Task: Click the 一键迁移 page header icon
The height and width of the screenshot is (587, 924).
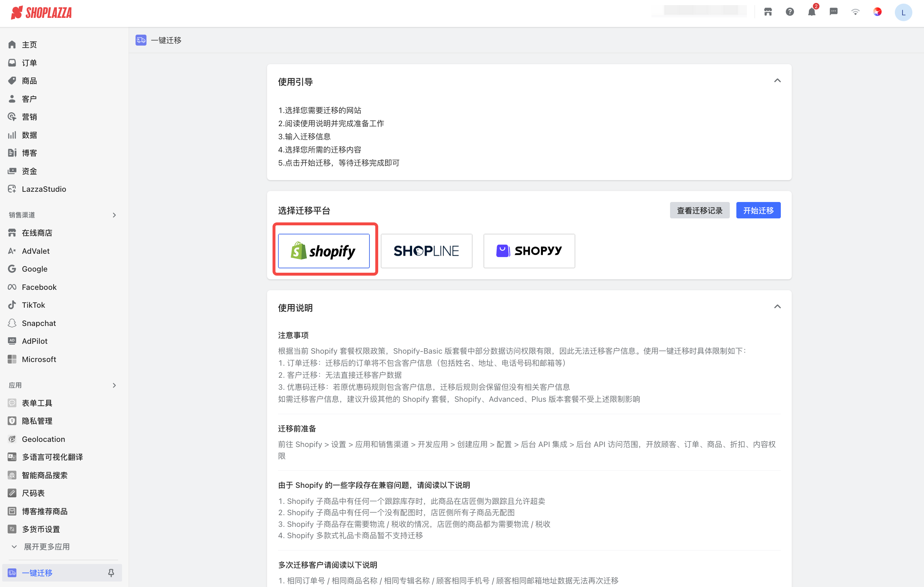Action: tap(141, 40)
